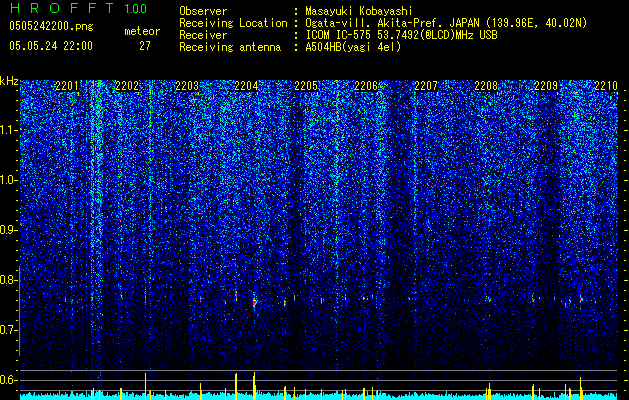Screen dimensions: 629x400
Task: Click the 'Receiving antenna' field label
Action: point(230,47)
